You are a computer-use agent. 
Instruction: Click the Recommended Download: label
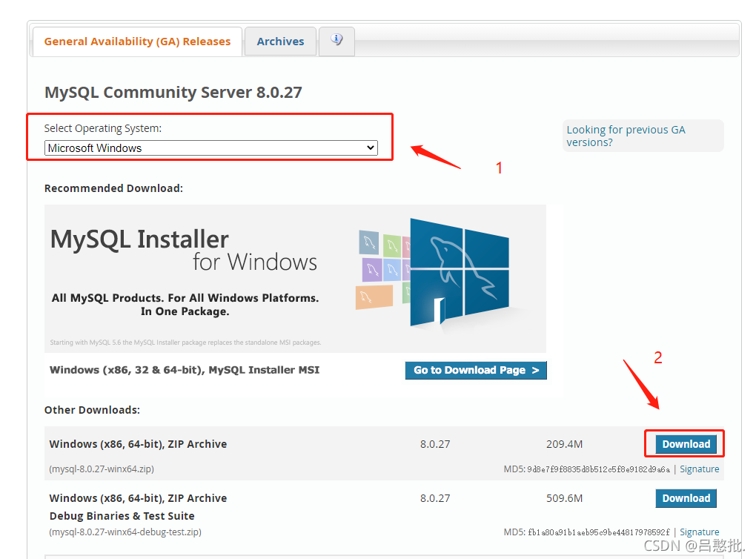click(114, 188)
